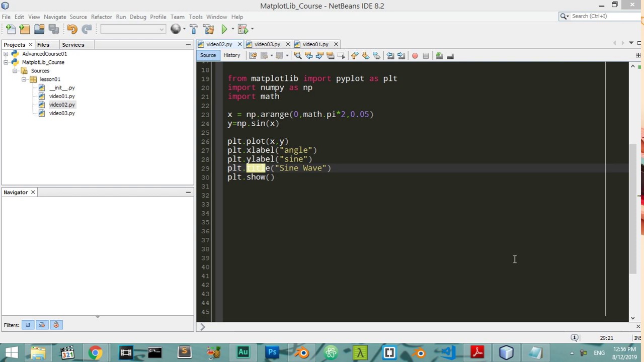This screenshot has height=362, width=644.
Task: Switch to the video01.py editor tab
Action: tap(315, 44)
